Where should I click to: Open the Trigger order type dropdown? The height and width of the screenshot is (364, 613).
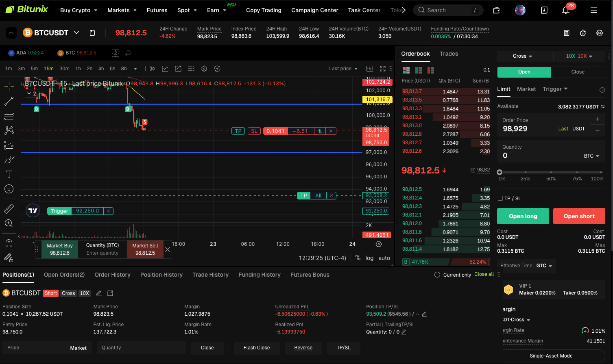(x=555, y=89)
